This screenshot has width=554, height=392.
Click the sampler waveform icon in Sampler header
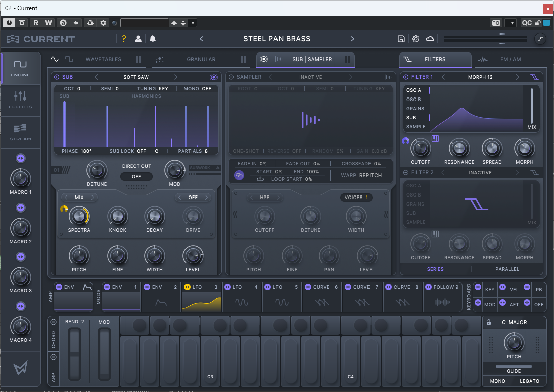[x=388, y=77]
